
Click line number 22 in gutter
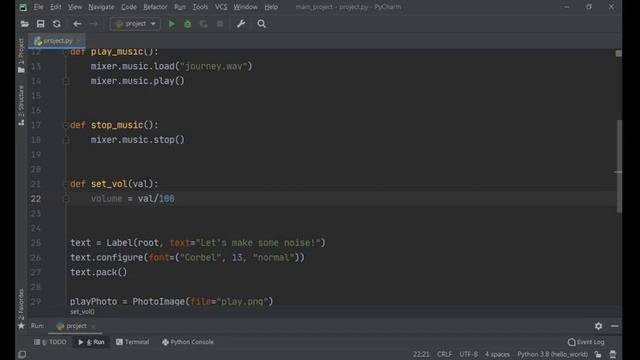tap(36, 199)
